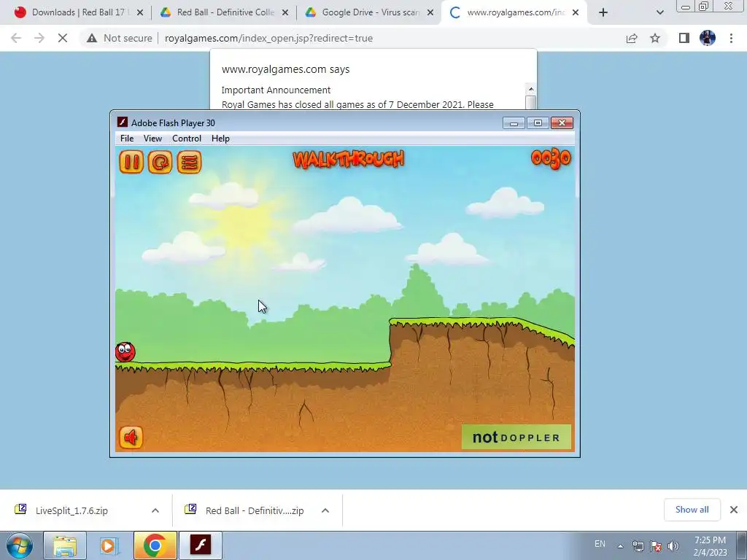Switch to Flash Player in the taskbar
This screenshot has height=560, width=747.
(x=201, y=545)
